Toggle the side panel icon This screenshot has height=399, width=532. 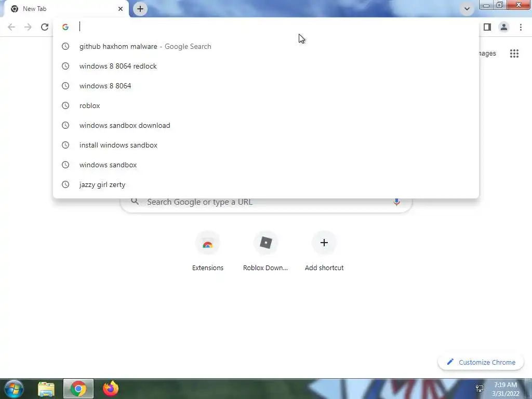pos(487,27)
